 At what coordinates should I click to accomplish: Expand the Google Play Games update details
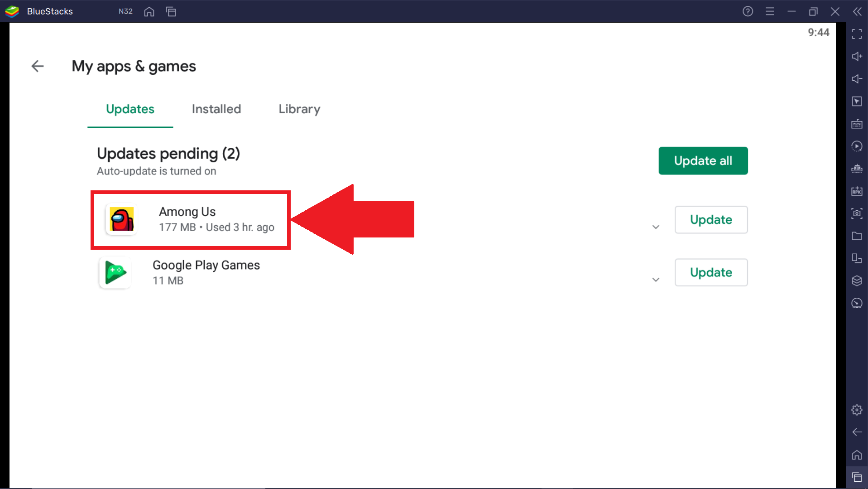tap(655, 280)
